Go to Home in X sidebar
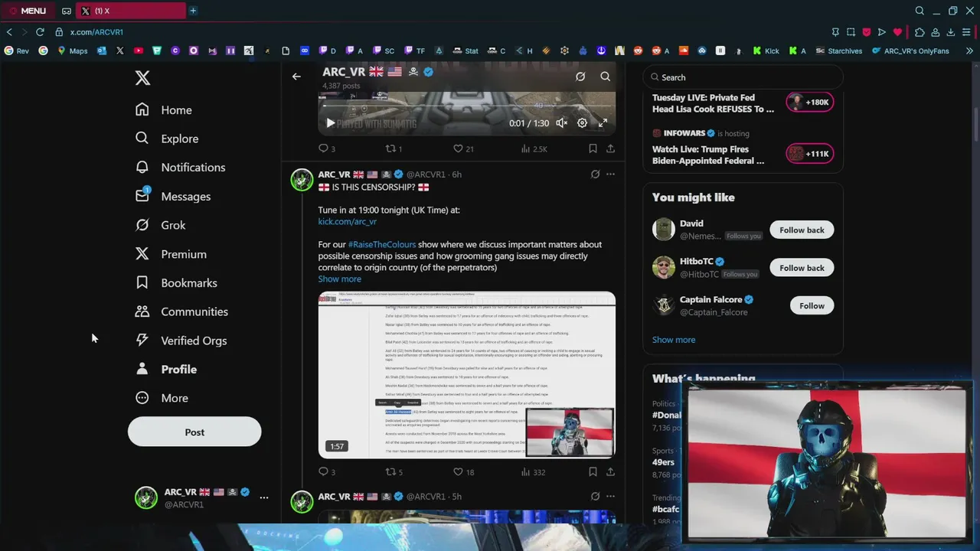 tap(164, 110)
